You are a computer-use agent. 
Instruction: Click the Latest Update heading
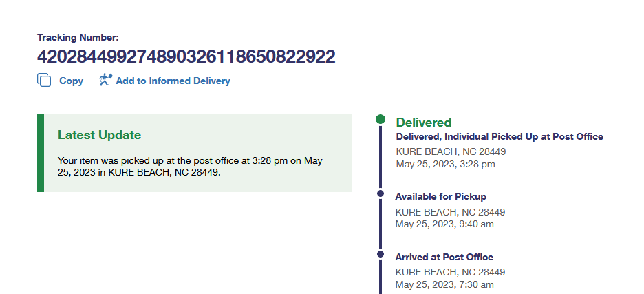(99, 135)
